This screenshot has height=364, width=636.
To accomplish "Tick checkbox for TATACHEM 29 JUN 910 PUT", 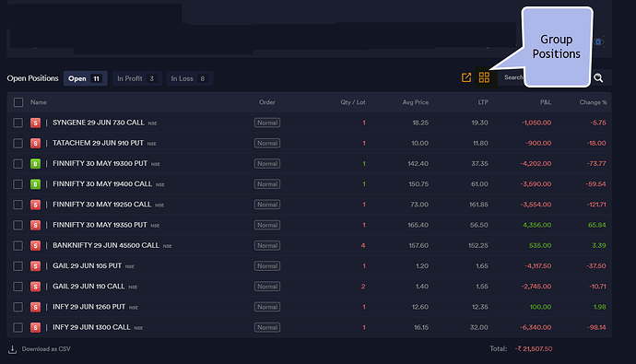I will 18,143.
